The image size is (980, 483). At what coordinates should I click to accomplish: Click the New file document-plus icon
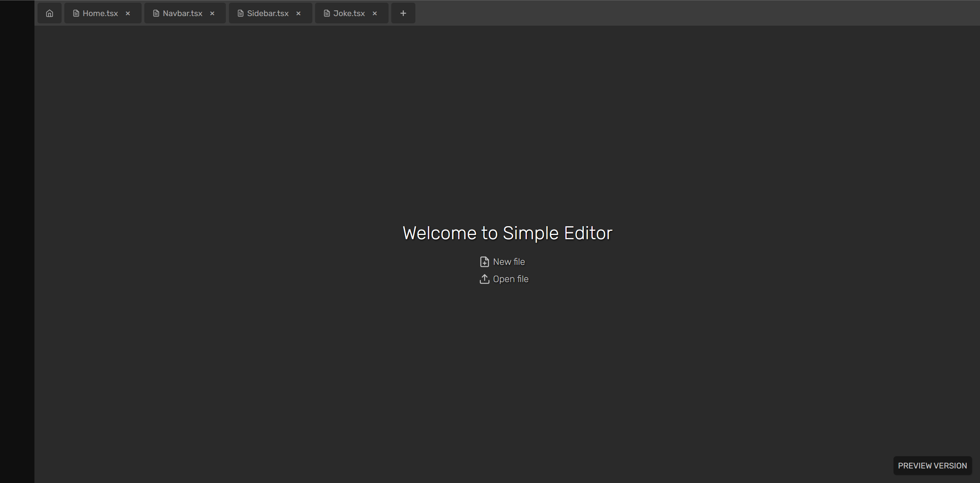(484, 262)
